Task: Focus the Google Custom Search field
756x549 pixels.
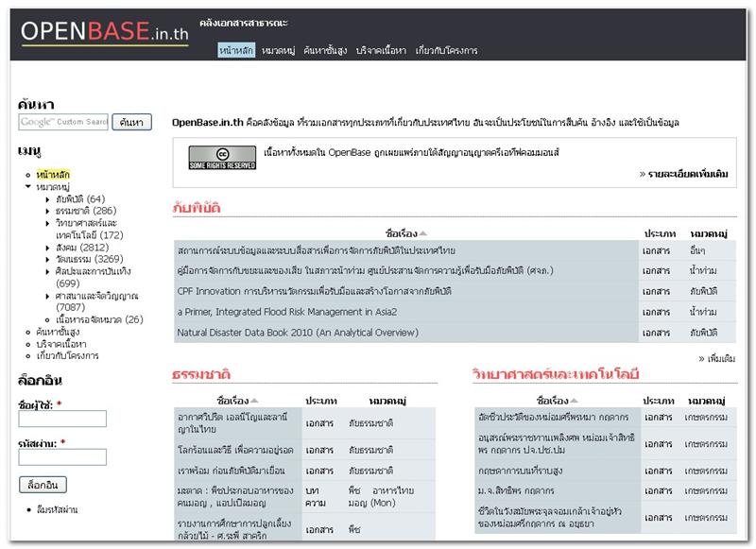Action: point(63,122)
